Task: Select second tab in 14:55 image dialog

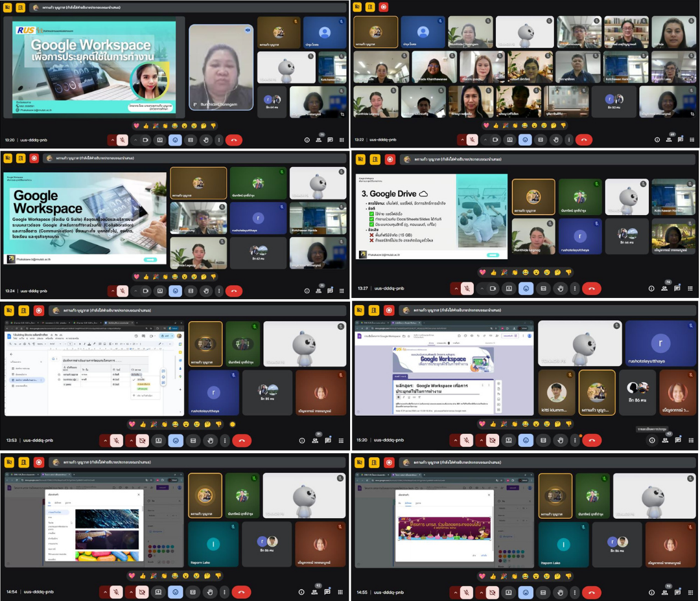Action: pos(408,503)
